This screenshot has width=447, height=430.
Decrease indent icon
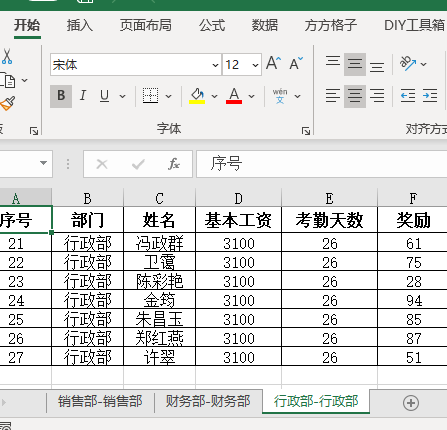coord(408,96)
